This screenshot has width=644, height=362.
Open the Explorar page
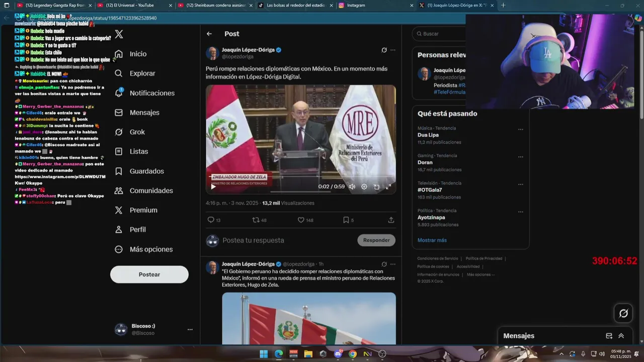tap(135, 73)
